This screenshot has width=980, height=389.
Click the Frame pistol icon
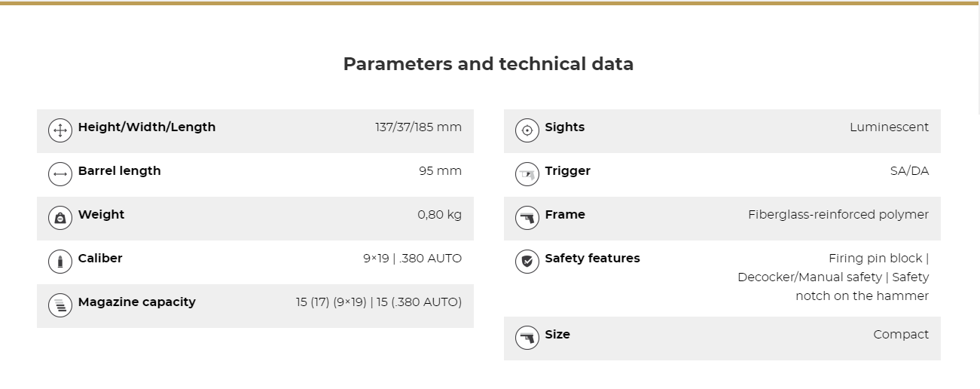(527, 218)
